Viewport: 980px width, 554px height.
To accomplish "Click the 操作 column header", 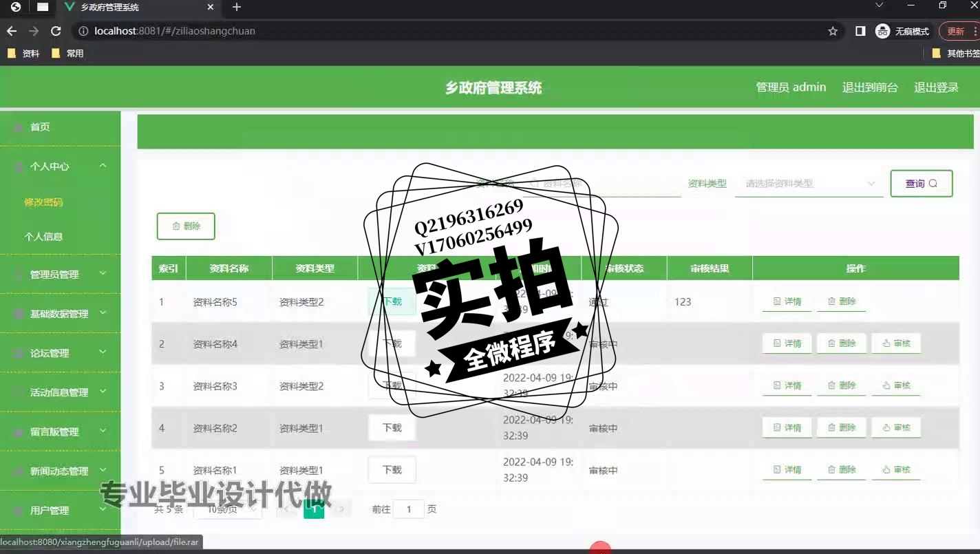I will [x=855, y=268].
